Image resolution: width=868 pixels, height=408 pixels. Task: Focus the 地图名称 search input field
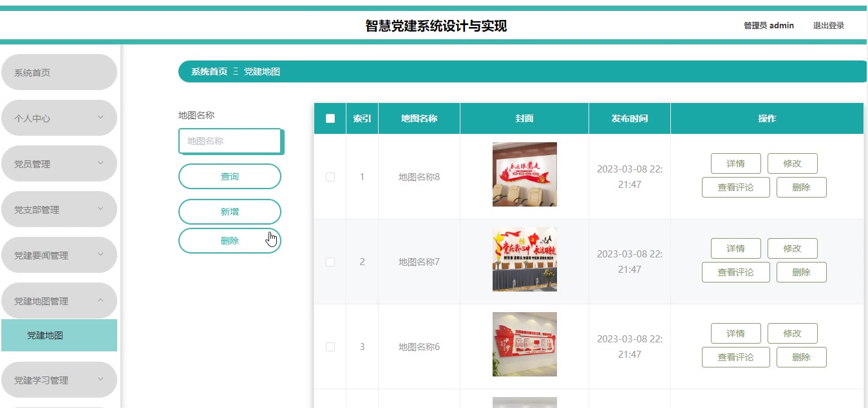(230, 141)
